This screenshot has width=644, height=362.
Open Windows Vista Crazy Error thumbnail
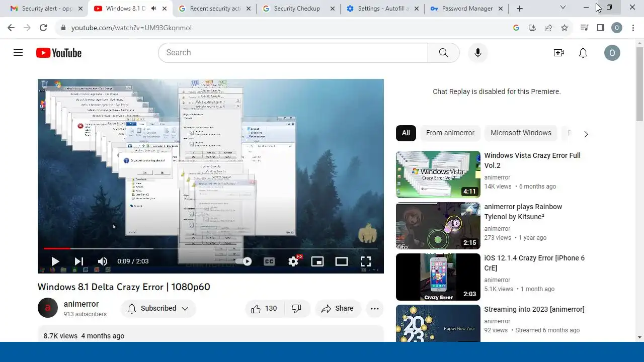tap(438, 174)
